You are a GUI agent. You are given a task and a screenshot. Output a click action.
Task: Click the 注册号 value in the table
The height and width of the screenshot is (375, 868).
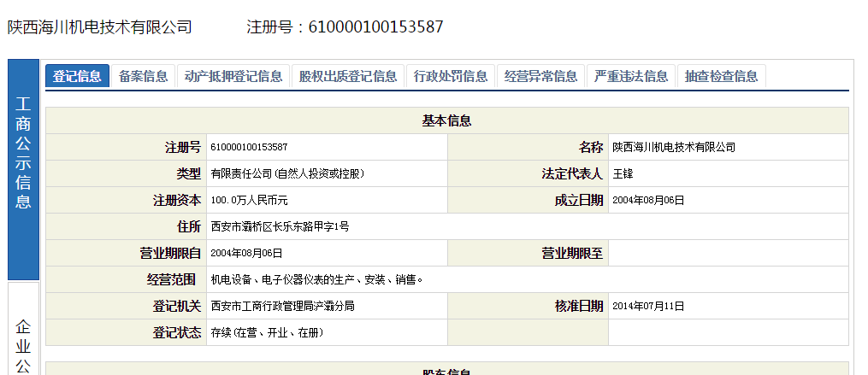249,147
